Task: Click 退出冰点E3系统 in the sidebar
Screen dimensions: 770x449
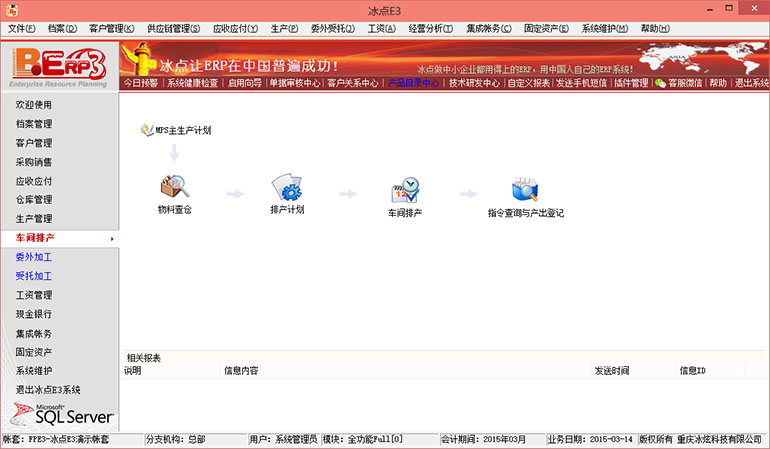Action: 48,390
